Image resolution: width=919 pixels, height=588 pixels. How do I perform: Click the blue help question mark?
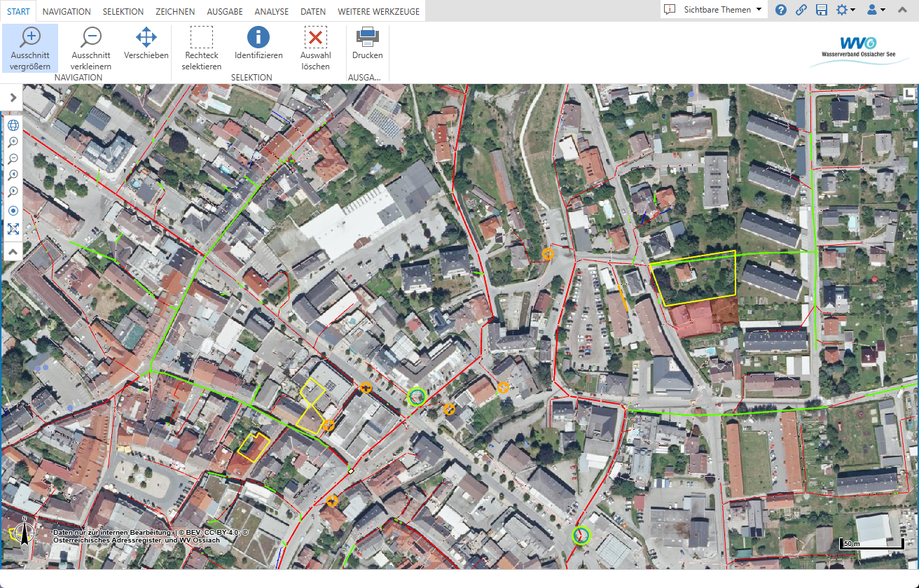pos(781,10)
